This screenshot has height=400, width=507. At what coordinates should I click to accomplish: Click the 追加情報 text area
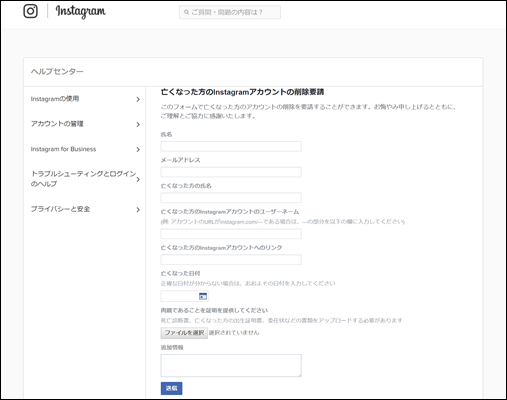pyautogui.click(x=231, y=365)
